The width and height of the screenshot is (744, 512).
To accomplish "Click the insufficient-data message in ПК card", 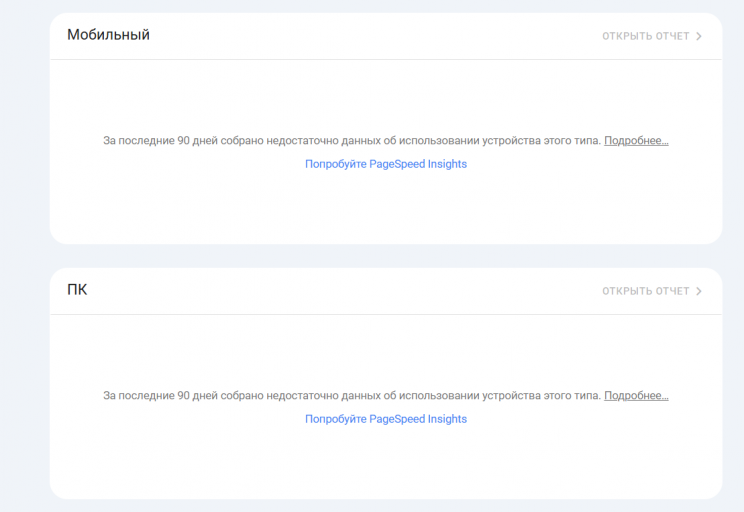I will pos(352,396).
